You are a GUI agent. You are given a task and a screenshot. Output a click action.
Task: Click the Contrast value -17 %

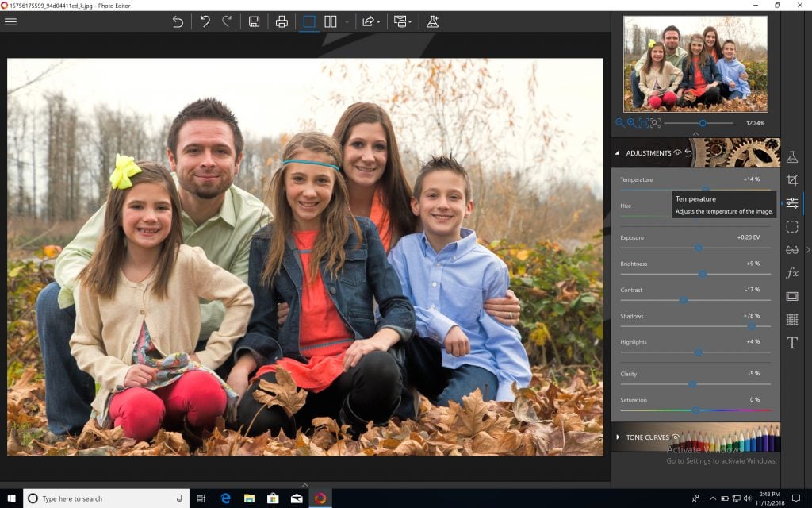(x=753, y=289)
